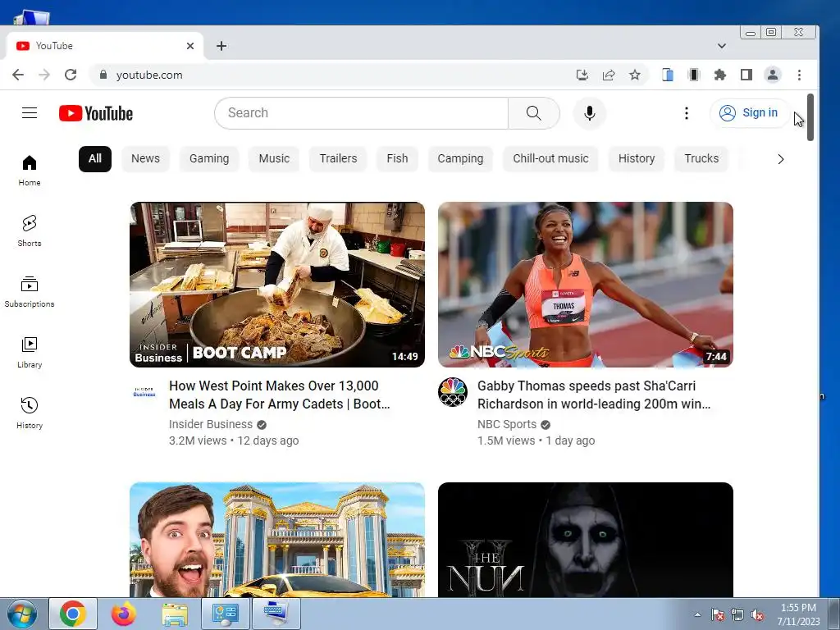Click Chrome icon in the taskbar
Viewport: 840px width, 630px height.
(73, 614)
